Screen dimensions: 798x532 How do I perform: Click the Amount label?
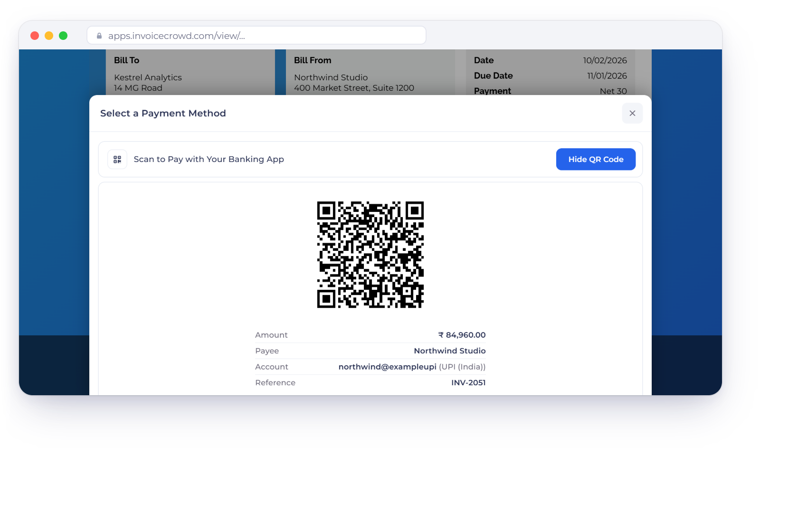pos(271,335)
